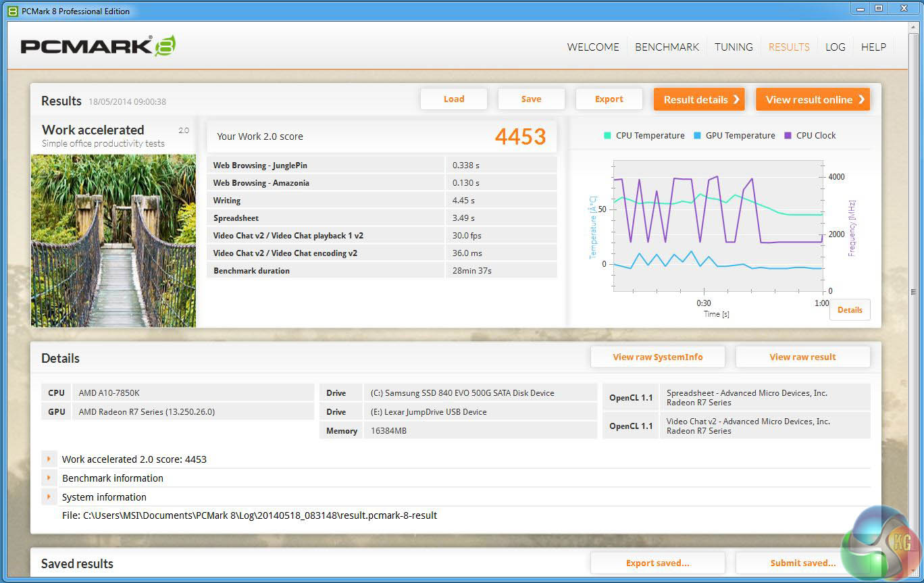
Task: Go to the Welcome tab
Action: tap(592, 47)
